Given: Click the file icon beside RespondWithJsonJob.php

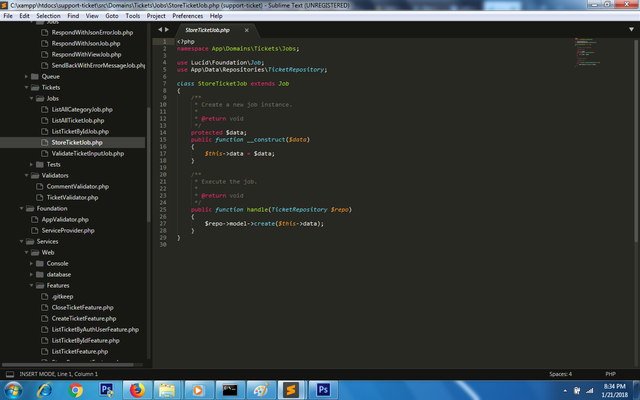Looking at the screenshot, I should (x=44, y=43).
